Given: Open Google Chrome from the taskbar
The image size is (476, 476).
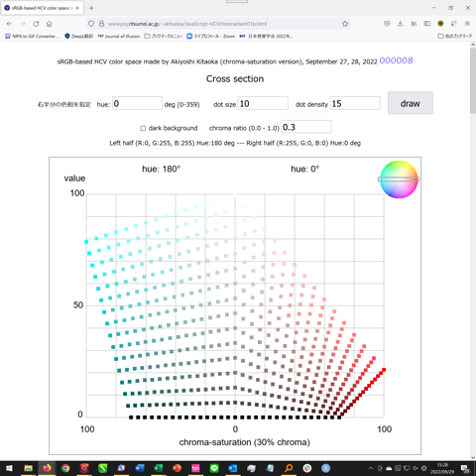Looking at the screenshot, I should (65, 468).
